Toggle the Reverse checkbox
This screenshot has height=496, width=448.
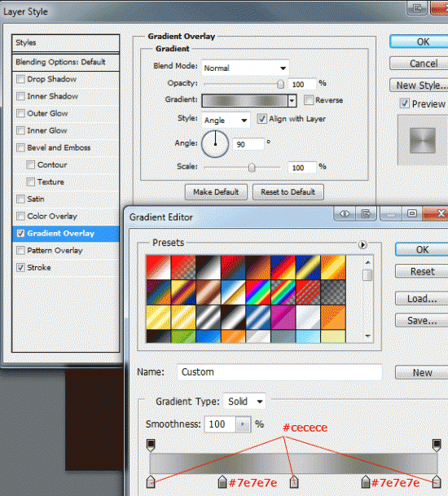[x=309, y=100]
